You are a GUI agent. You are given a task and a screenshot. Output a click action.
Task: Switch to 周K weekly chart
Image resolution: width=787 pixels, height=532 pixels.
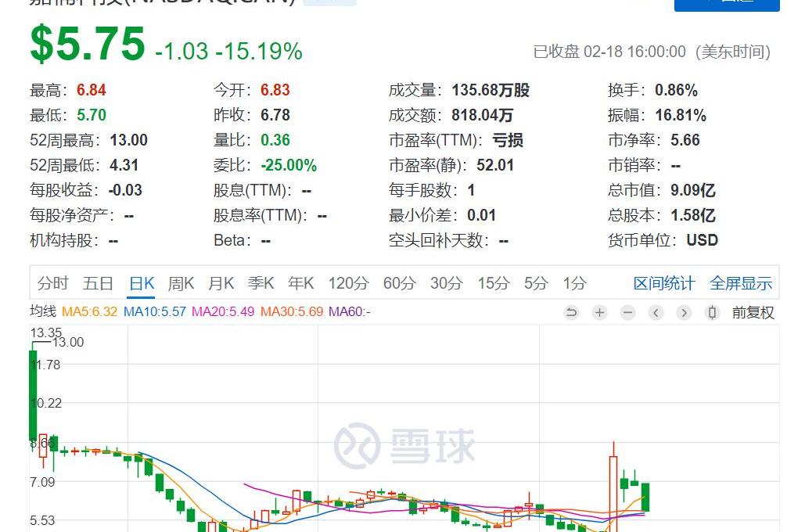point(181,283)
